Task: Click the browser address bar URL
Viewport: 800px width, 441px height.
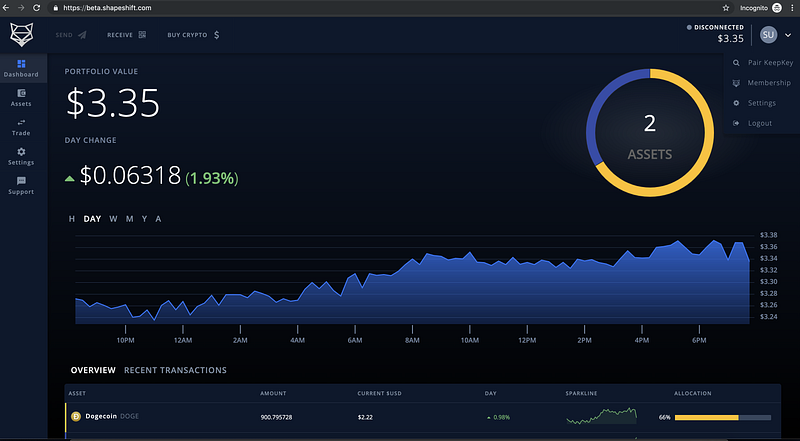Action: (107, 8)
